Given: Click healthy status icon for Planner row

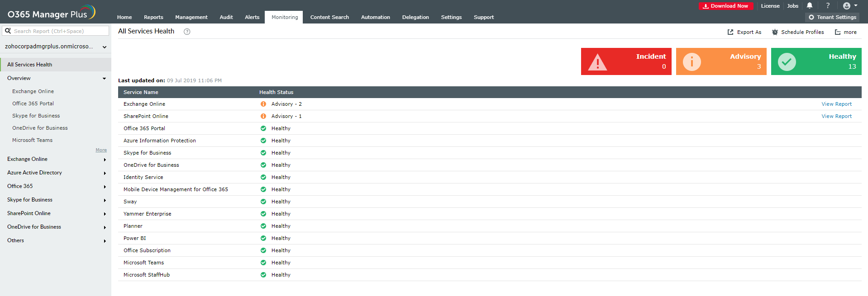Looking at the screenshot, I should (x=263, y=226).
